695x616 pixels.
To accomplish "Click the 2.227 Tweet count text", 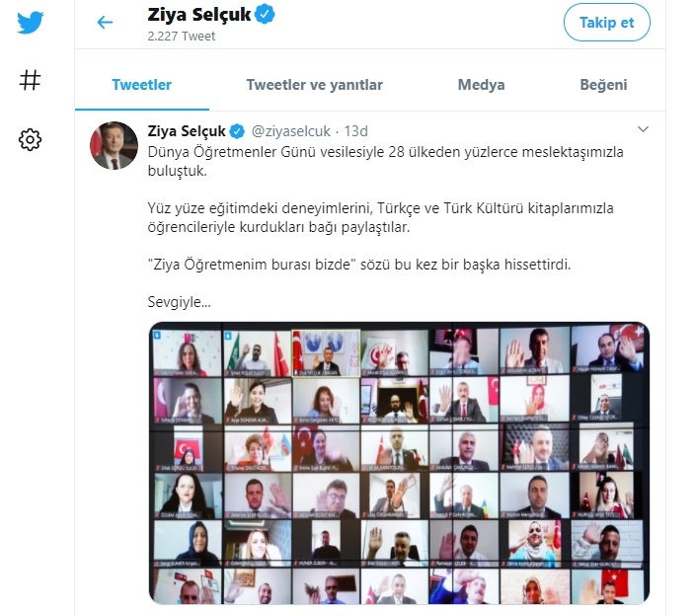I will tap(182, 37).
